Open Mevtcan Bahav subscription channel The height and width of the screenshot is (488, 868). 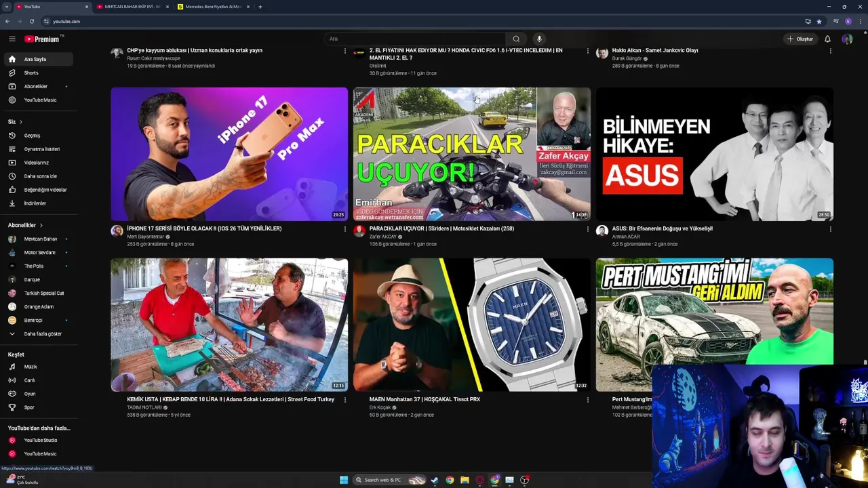[39, 239]
